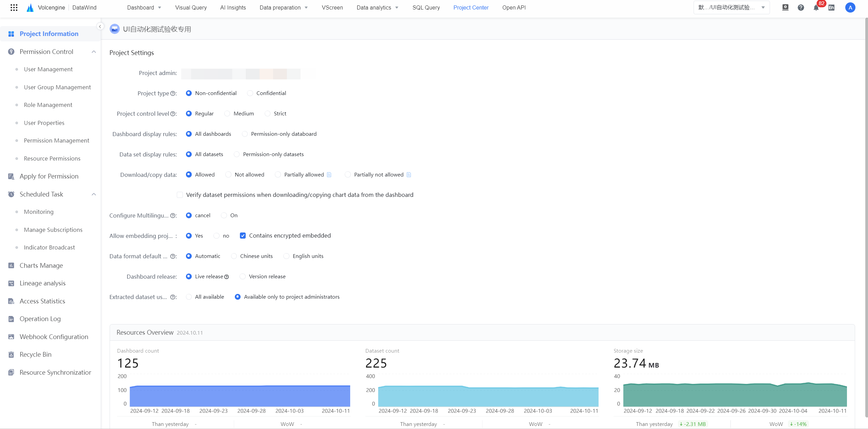Select Version release for dashboard release

coord(243,277)
